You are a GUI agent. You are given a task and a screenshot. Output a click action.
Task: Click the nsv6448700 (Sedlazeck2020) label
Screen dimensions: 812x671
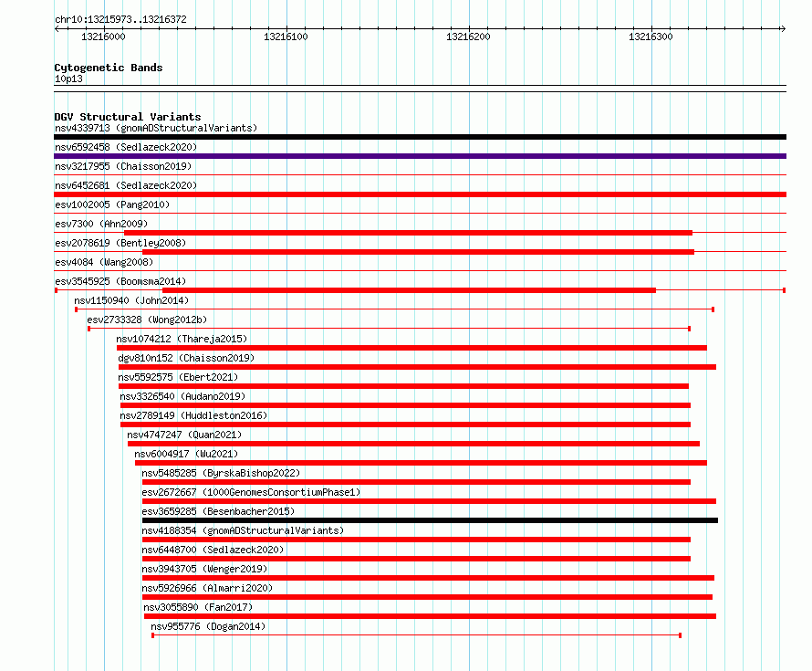213,550
